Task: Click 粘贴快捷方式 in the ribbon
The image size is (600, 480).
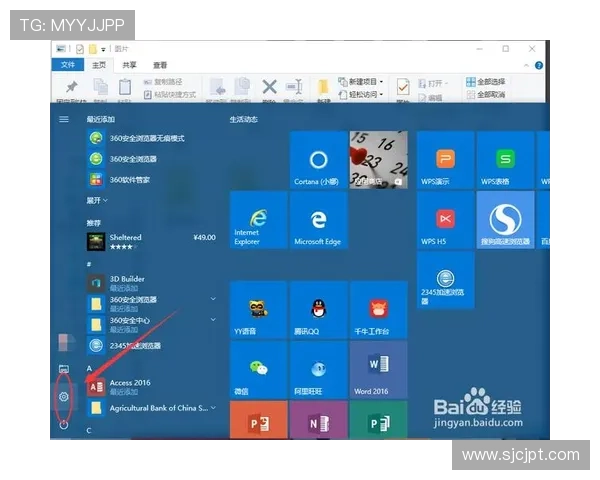Action: pyautogui.click(x=170, y=94)
